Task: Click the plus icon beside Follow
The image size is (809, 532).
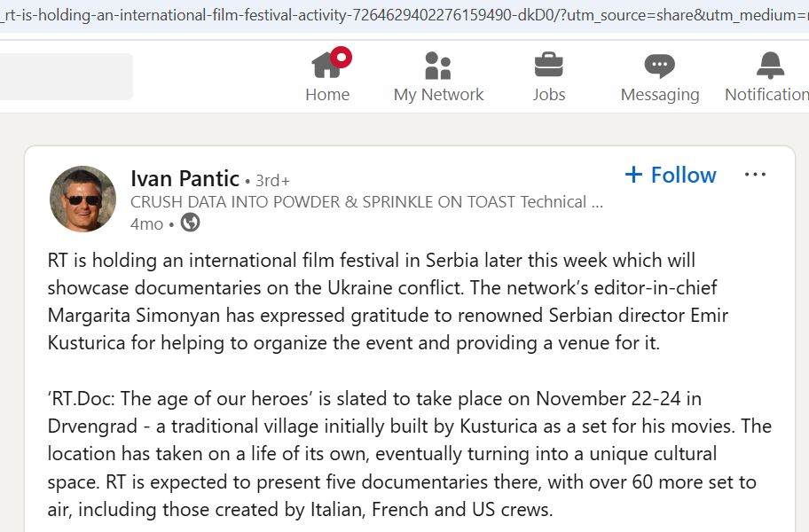Action: click(633, 175)
